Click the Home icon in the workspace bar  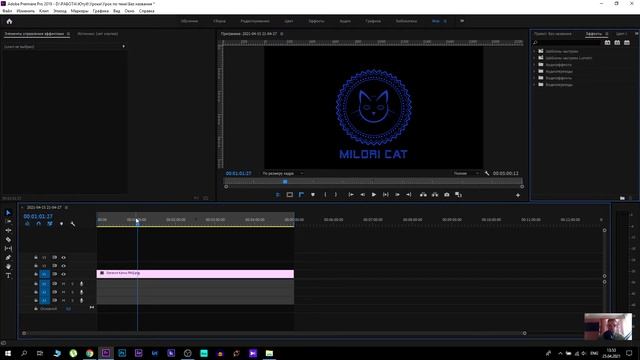[x=9, y=21]
